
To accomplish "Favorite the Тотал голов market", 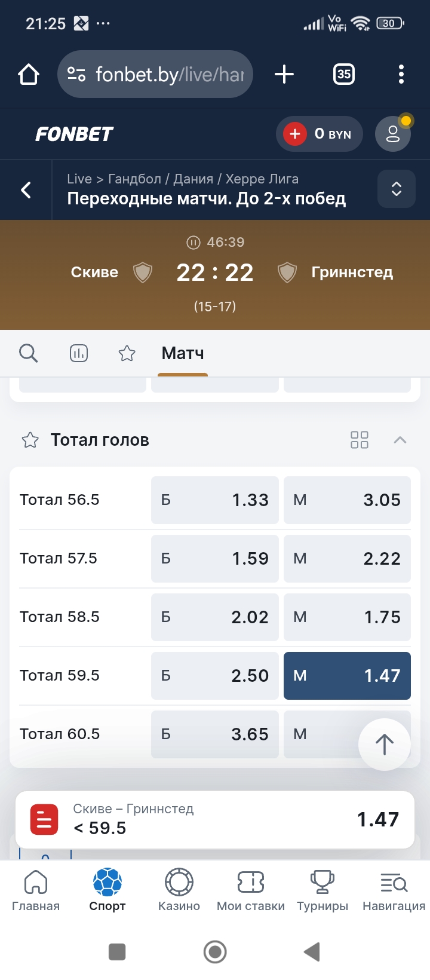I will point(30,440).
